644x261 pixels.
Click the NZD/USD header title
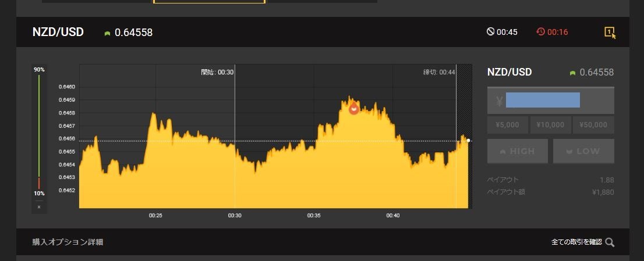[58, 32]
